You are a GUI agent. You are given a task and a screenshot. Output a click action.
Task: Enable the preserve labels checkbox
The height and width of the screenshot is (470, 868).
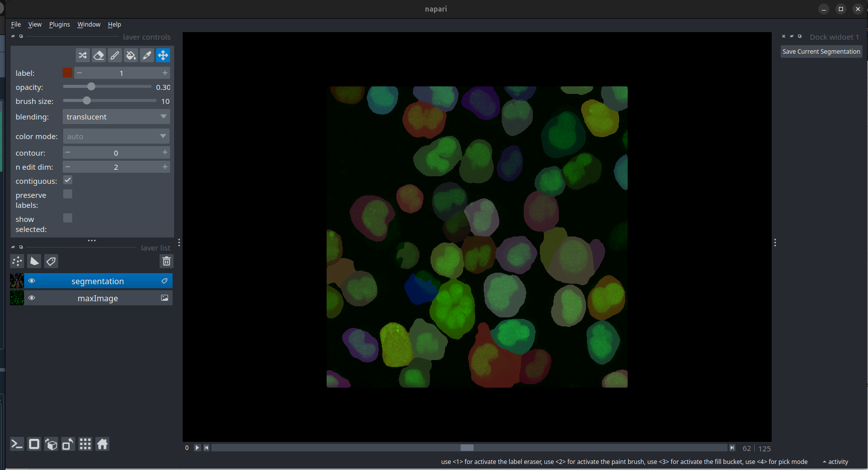pyautogui.click(x=68, y=194)
